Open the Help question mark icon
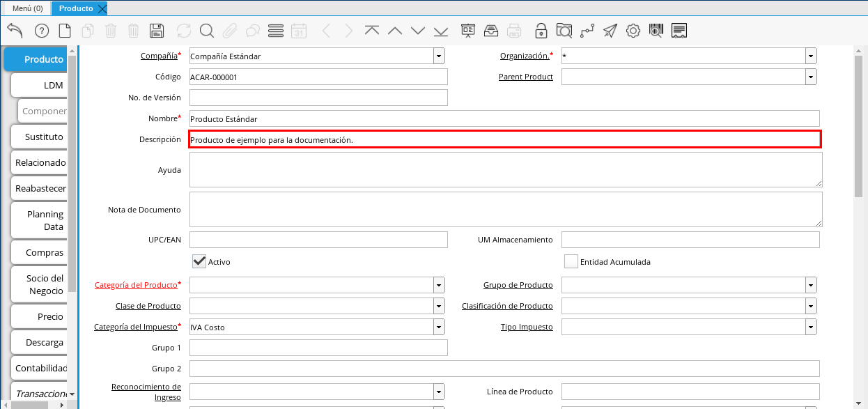Screen dimensions: 868x409 pyautogui.click(x=41, y=31)
